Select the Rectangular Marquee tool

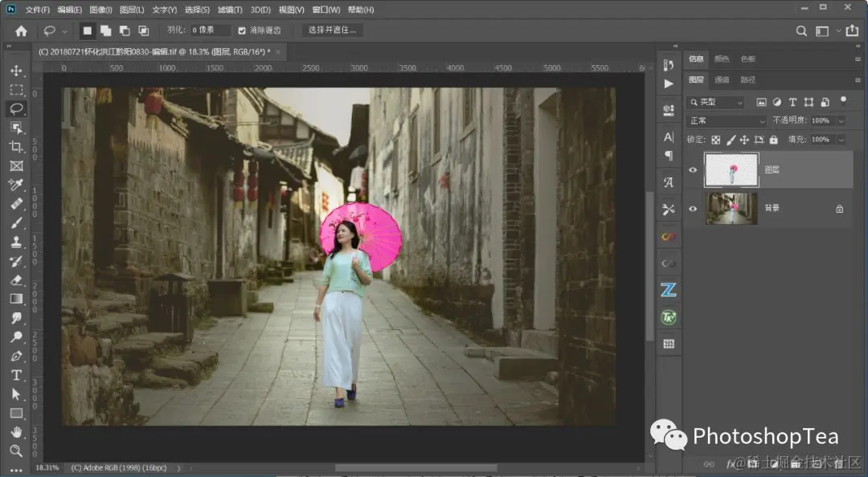point(16,90)
